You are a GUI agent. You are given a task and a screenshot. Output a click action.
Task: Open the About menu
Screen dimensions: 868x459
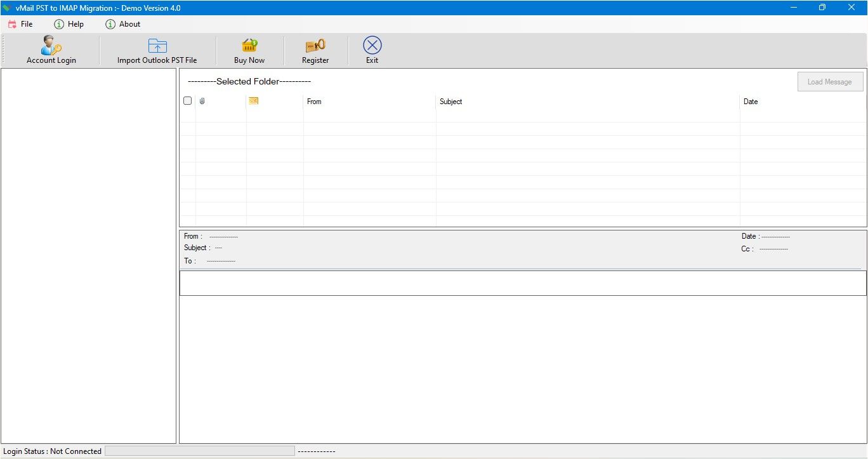click(123, 24)
